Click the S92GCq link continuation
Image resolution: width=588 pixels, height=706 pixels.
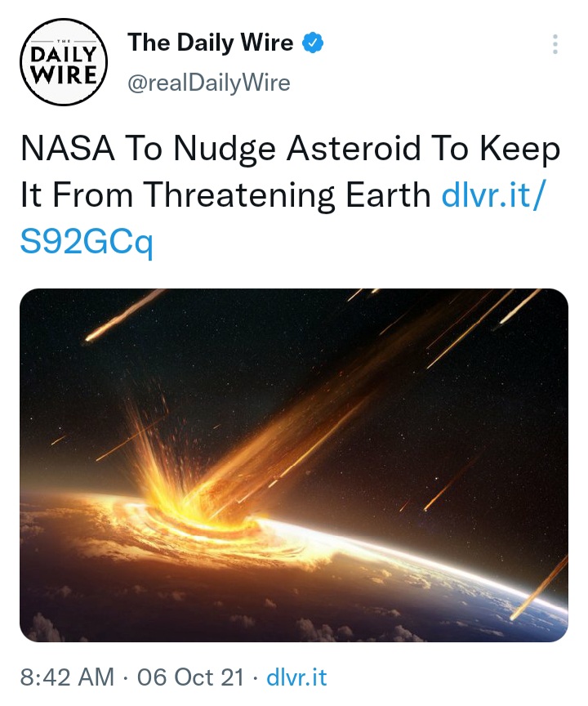(x=87, y=243)
